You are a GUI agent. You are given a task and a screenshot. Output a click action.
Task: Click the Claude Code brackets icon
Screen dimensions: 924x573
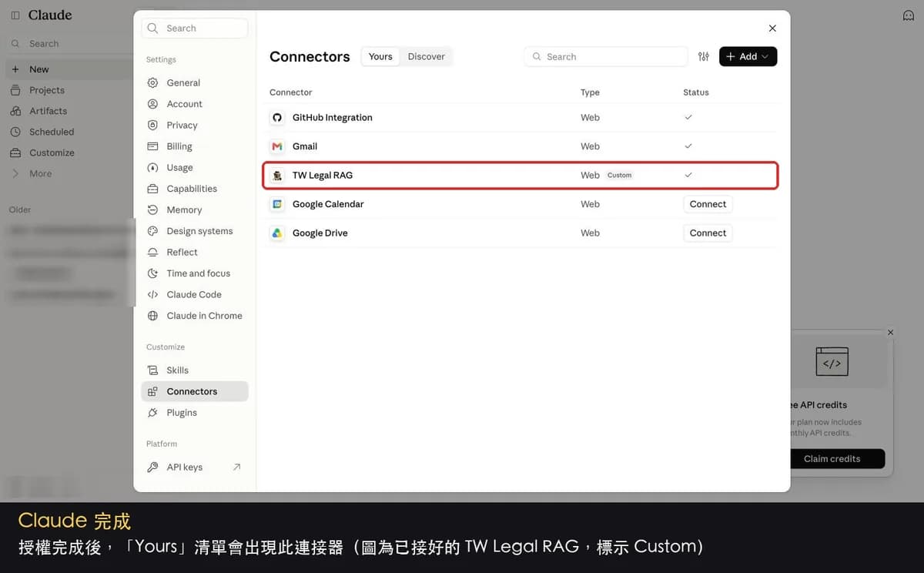(152, 295)
